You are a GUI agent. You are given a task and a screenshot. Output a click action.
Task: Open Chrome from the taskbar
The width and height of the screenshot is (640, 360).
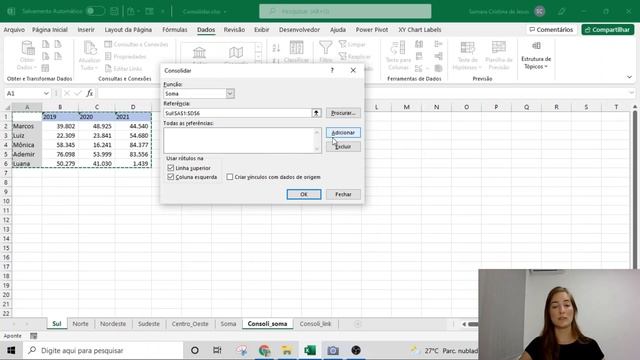264,350
